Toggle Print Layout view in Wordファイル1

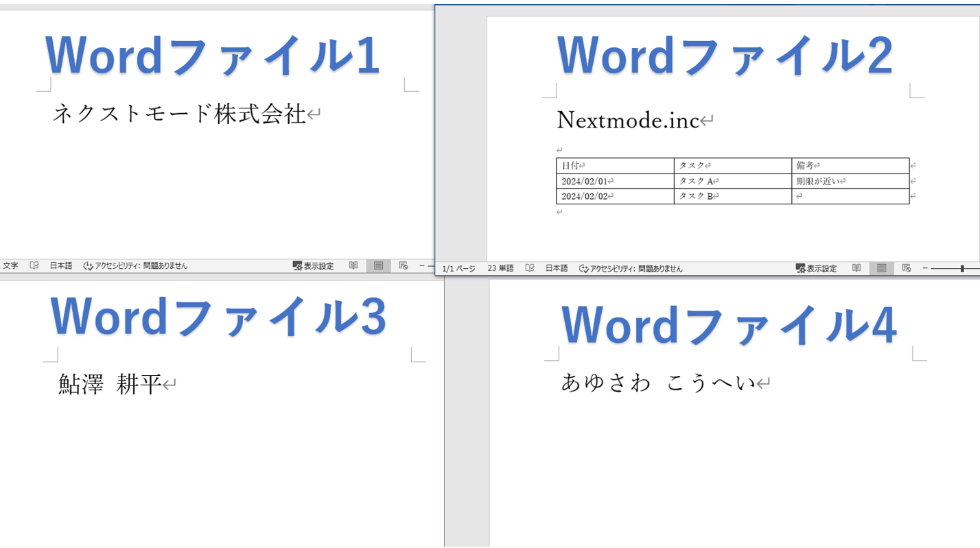(378, 266)
